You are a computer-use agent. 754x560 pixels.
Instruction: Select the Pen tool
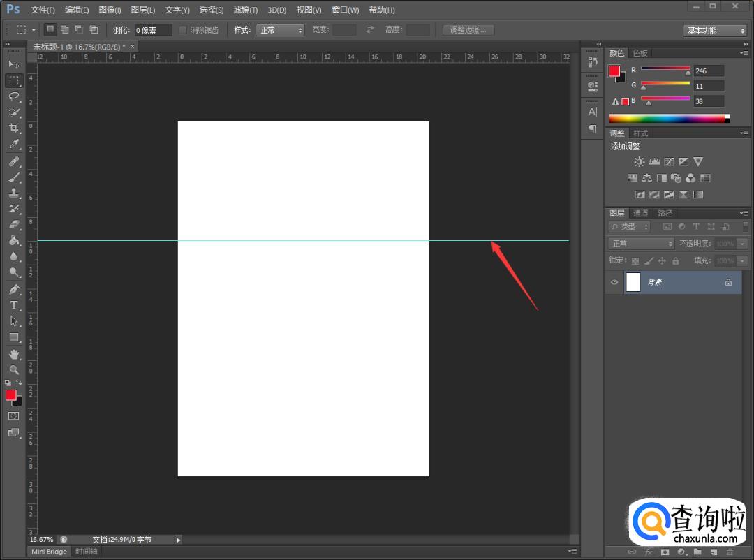(x=14, y=289)
